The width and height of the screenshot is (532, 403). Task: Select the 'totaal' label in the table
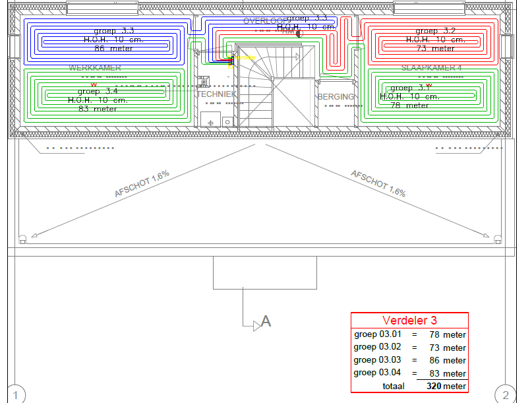click(394, 387)
